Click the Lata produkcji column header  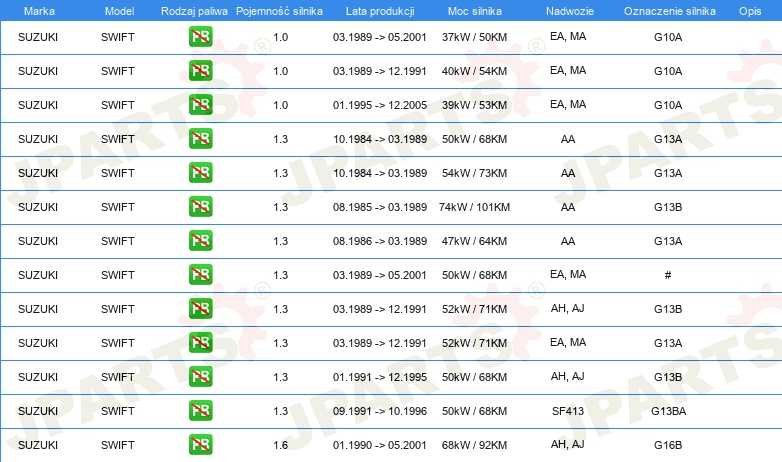380,11
